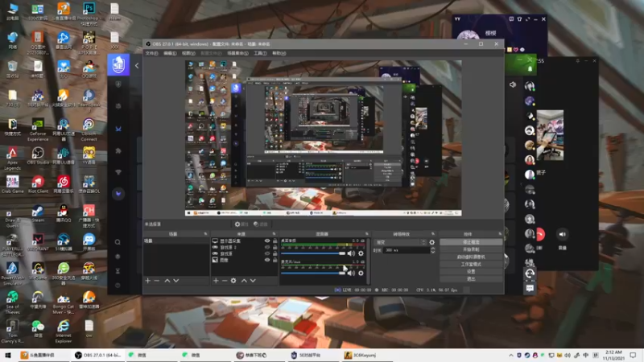Click the red hang-up button in voice chat

pyautogui.click(x=540, y=234)
